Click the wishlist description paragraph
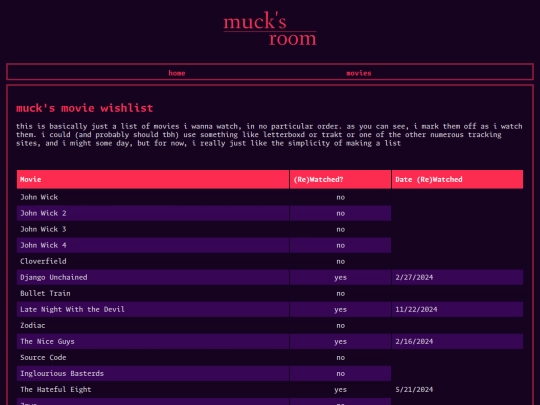Screen dimensions: 540x405 tap(269, 135)
